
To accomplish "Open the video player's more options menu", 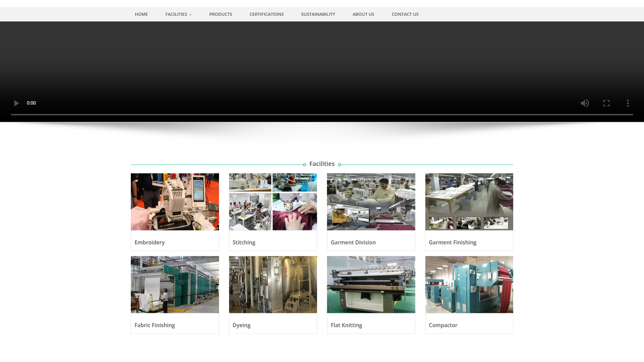I will (627, 103).
